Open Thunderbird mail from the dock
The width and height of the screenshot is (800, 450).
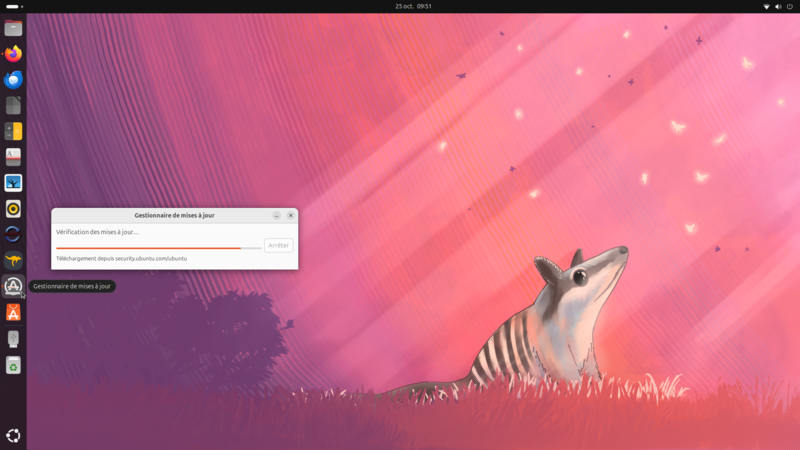13,80
